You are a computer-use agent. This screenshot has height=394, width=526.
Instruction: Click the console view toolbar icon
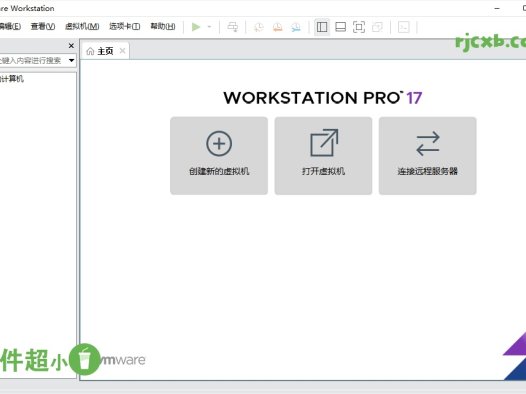tap(404, 27)
